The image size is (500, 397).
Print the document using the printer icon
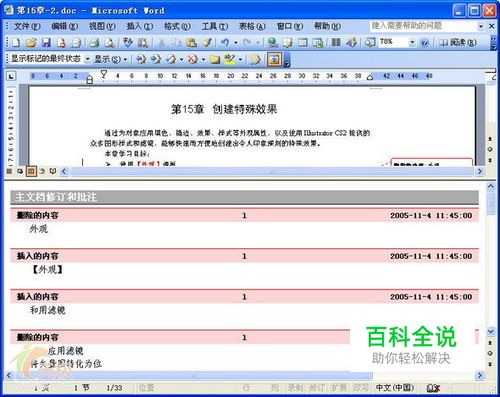[94, 42]
